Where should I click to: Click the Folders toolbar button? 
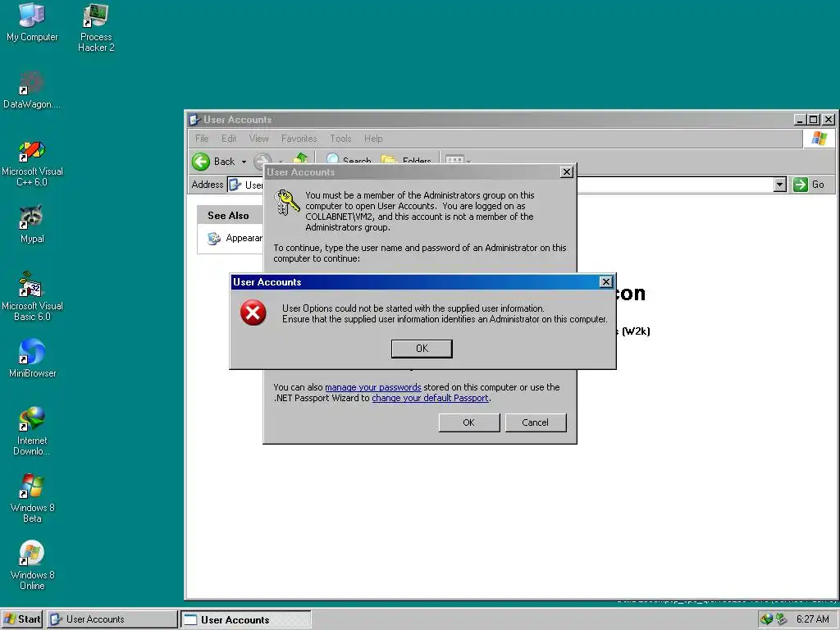pyautogui.click(x=406, y=160)
